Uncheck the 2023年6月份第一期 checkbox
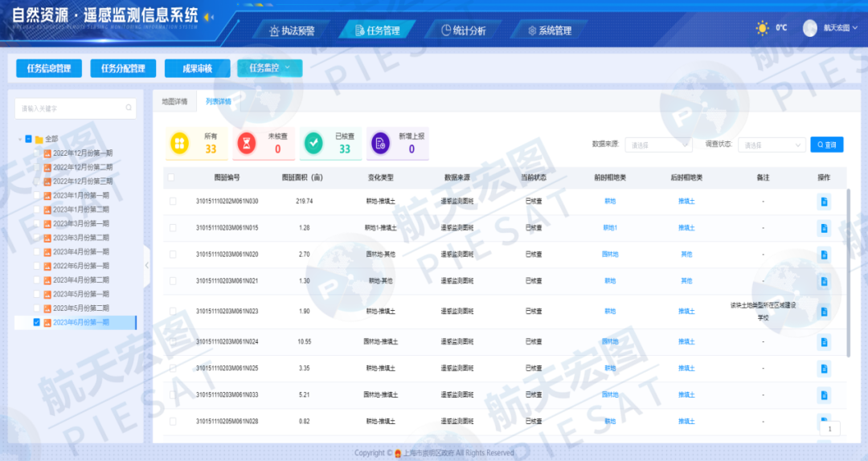 [36, 322]
